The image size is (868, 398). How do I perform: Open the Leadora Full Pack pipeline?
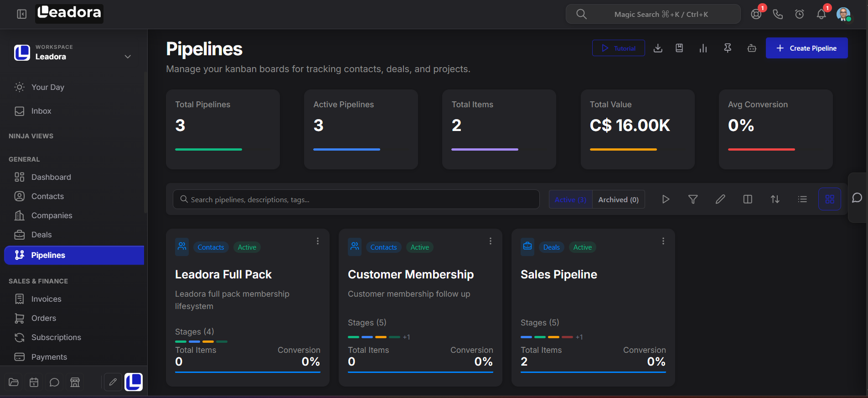(x=223, y=274)
